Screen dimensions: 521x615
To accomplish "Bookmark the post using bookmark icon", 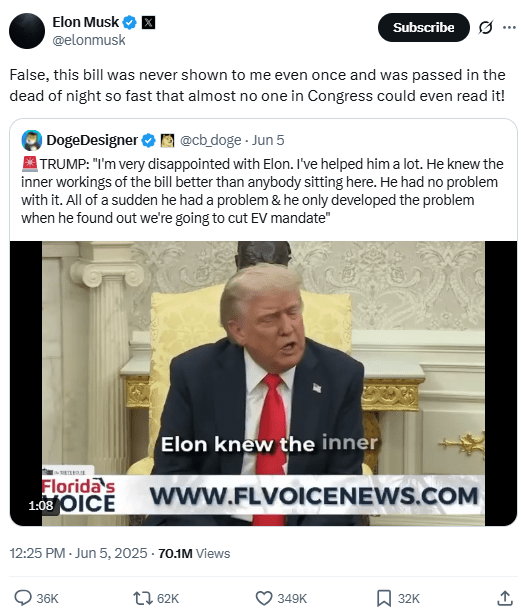I will point(384,599).
